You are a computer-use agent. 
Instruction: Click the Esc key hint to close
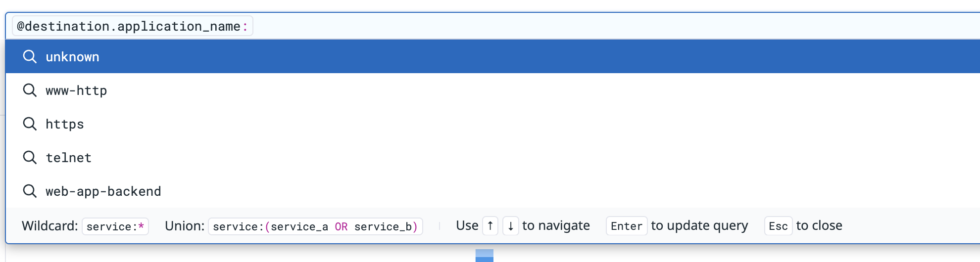(779, 226)
